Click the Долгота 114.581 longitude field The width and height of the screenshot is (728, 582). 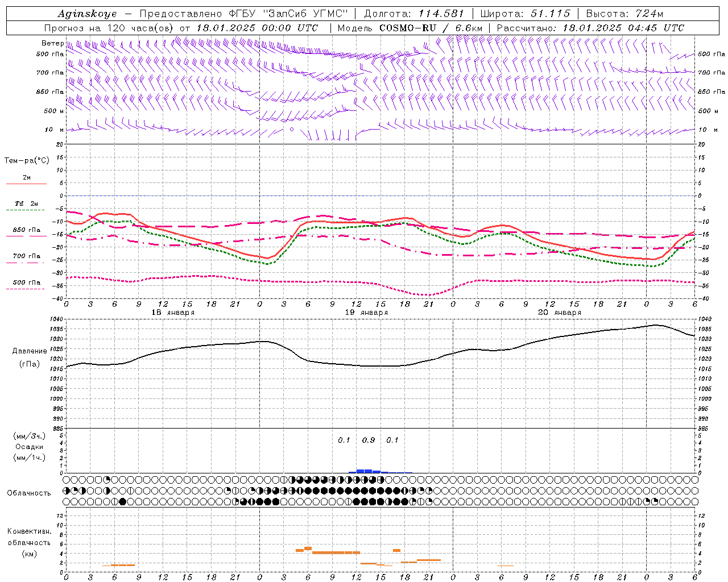coord(413,14)
